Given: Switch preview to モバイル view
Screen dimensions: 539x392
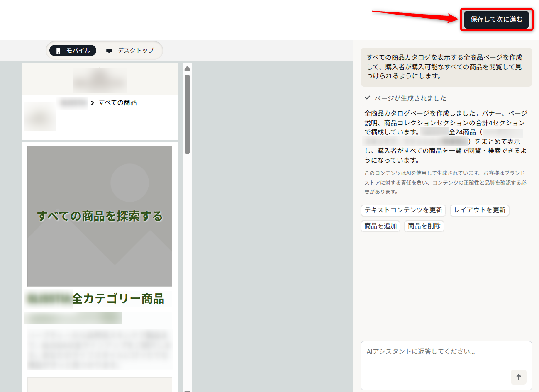Looking at the screenshot, I should pos(73,51).
